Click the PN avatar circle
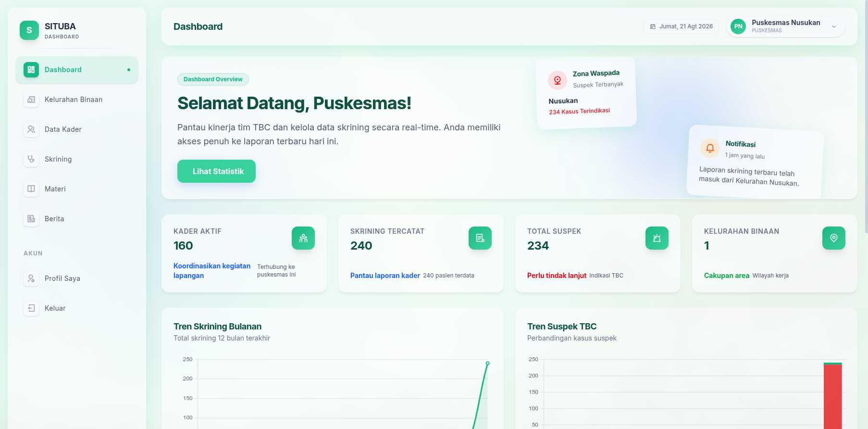868x429 pixels. (738, 26)
